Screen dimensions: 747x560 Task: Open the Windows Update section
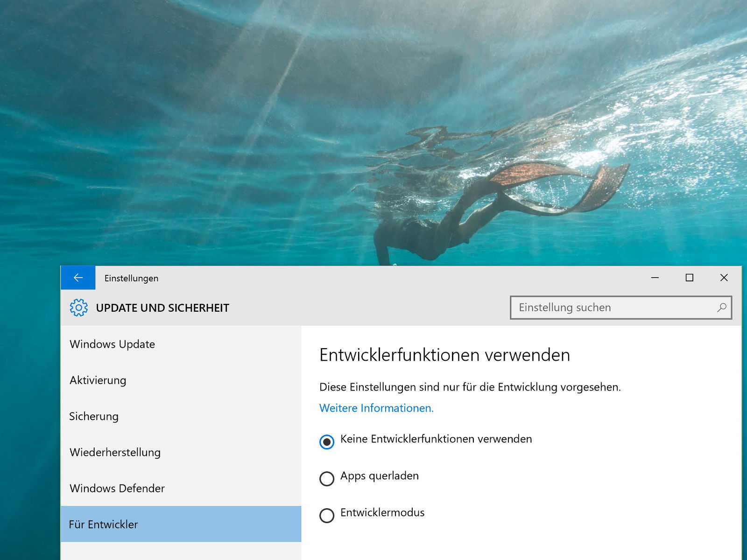click(x=181, y=344)
